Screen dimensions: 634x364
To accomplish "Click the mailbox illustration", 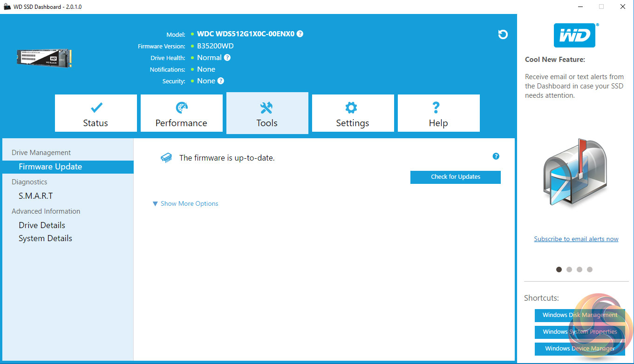I will (575, 175).
